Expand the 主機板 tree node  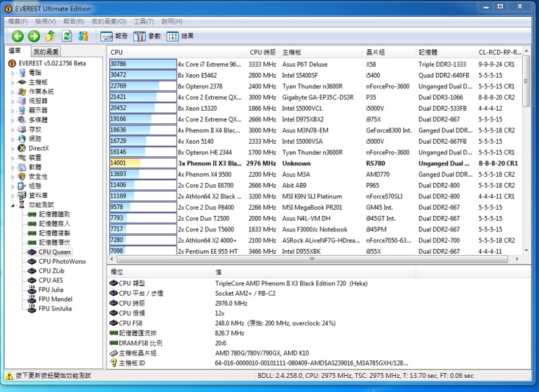click(x=13, y=82)
